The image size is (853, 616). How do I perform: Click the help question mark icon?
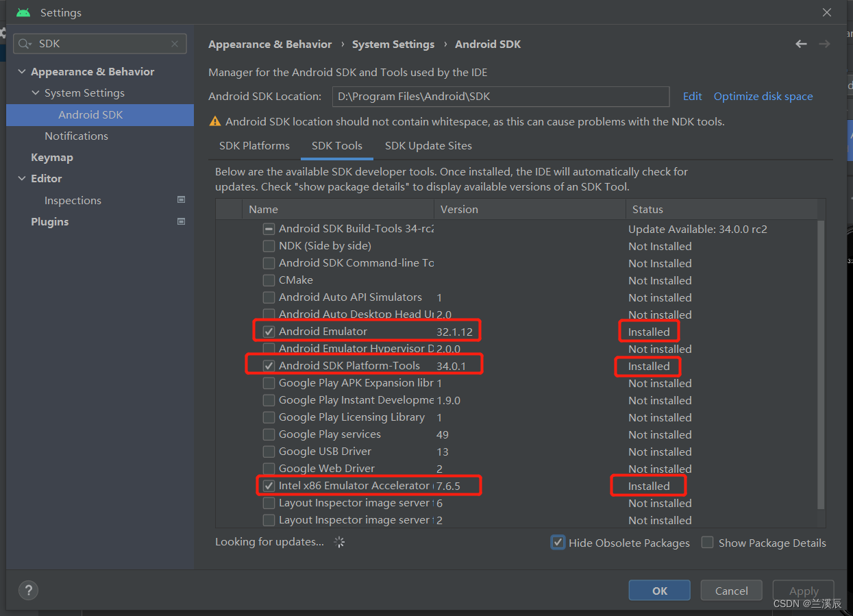(28, 590)
